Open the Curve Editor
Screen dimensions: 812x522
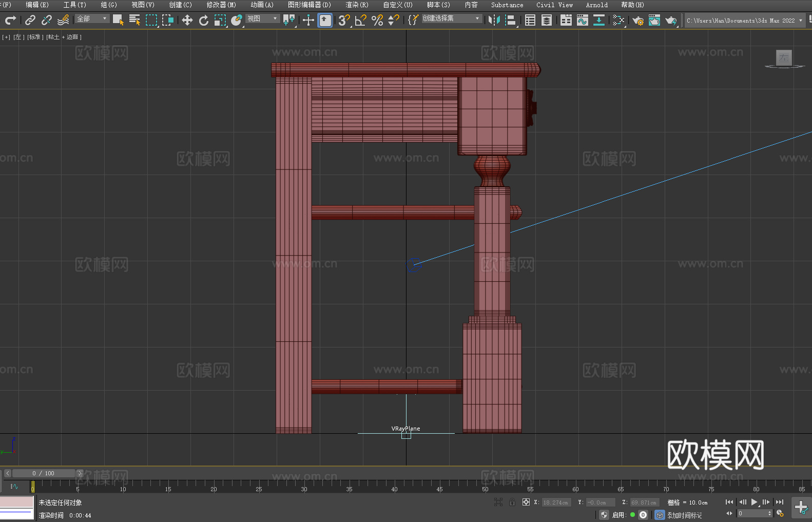click(x=583, y=20)
